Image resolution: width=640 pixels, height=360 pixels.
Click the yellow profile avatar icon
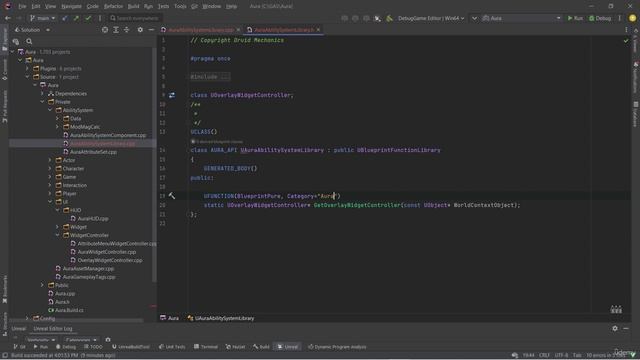(632, 18)
